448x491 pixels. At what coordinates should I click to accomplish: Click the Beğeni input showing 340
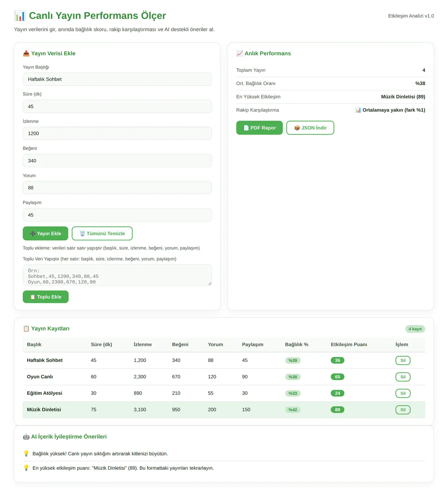117,161
